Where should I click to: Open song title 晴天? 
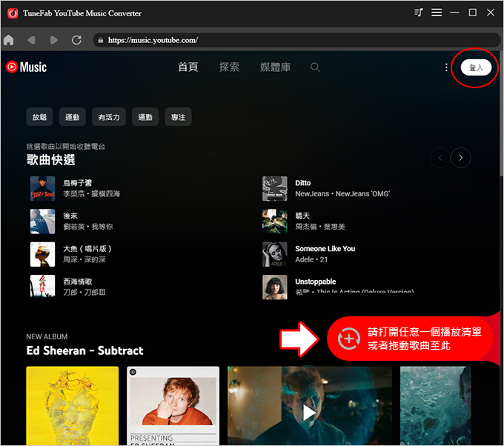(x=302, y=216)
